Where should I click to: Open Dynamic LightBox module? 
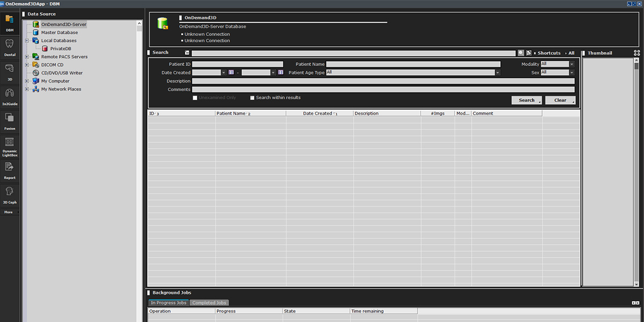click(x=10, y=145)
